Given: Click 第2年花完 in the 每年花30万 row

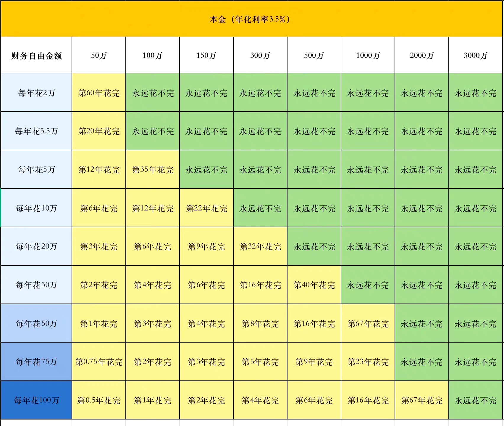Looking at the screenshot, I should (x=99, y=285).
